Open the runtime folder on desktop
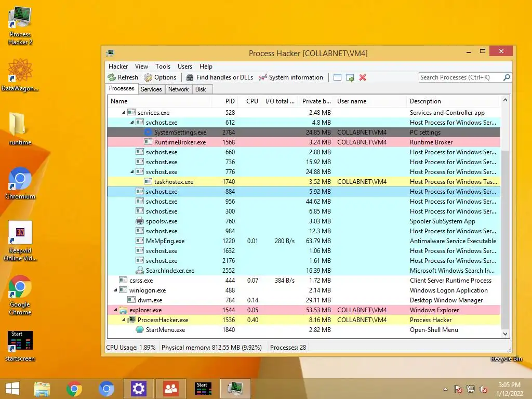The width and height of the screenshot is (532, 399). click(x=20, y=129)
